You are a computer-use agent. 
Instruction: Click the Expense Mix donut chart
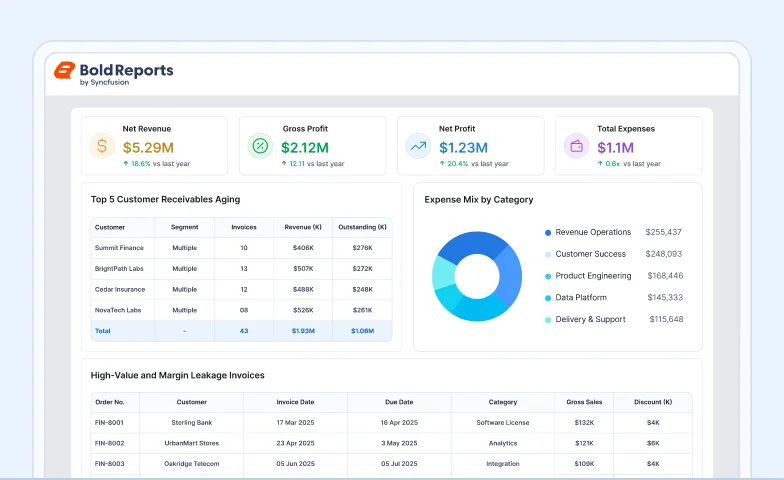click(x=476, y=276)
